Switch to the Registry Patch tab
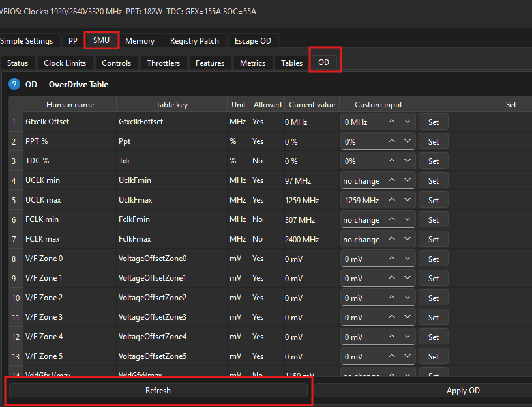Viewport: 532px width, 407px height. click(194, 41)
